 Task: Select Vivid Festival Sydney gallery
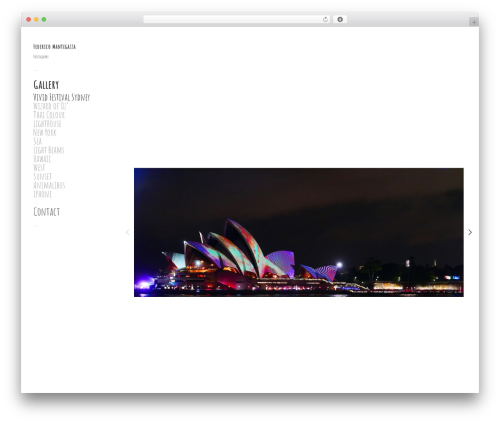[x=62, y=97]
